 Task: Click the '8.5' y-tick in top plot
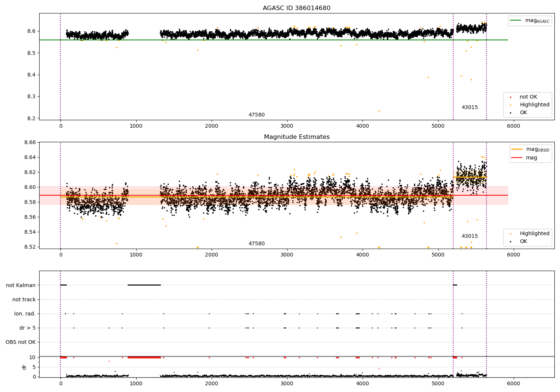tap(31, 53)
